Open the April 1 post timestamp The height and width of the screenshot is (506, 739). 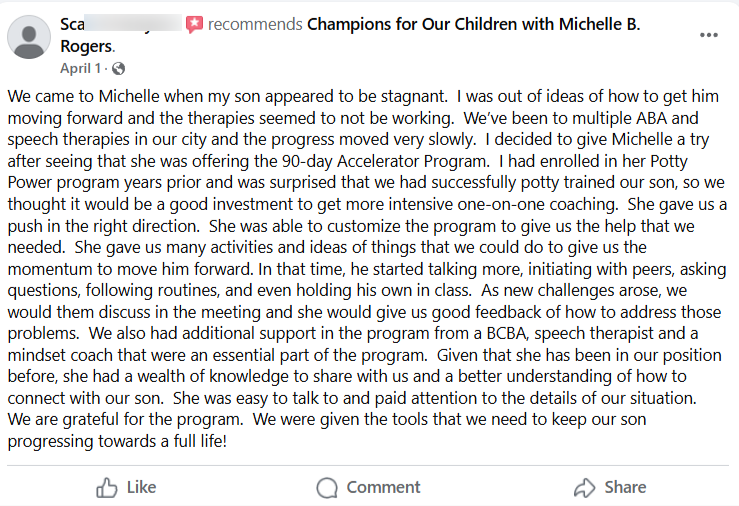(80, 69)
